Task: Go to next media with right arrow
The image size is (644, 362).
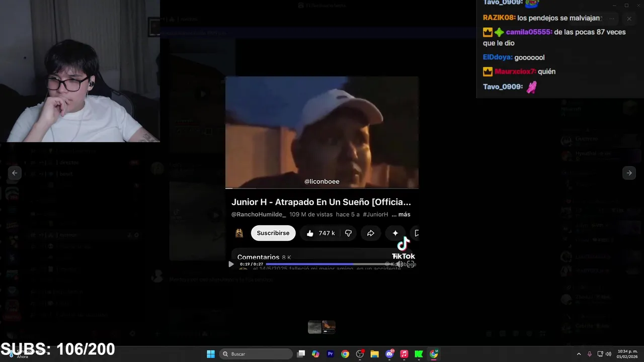Action: 629,173
